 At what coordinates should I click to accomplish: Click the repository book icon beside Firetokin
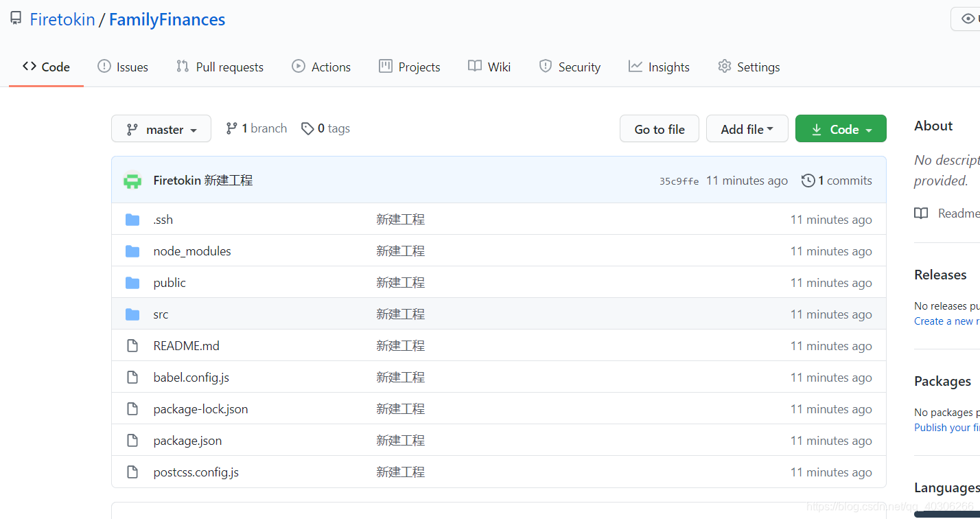(16, 19)
